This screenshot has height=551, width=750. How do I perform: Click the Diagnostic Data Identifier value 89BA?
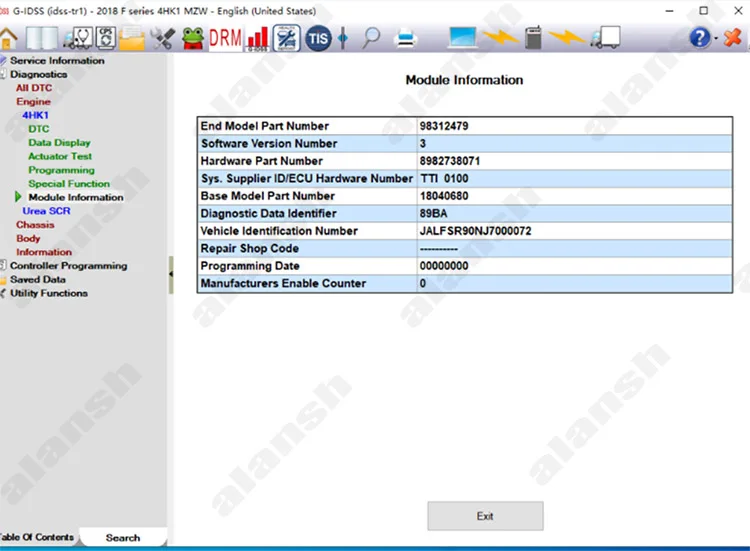point(433,213)
